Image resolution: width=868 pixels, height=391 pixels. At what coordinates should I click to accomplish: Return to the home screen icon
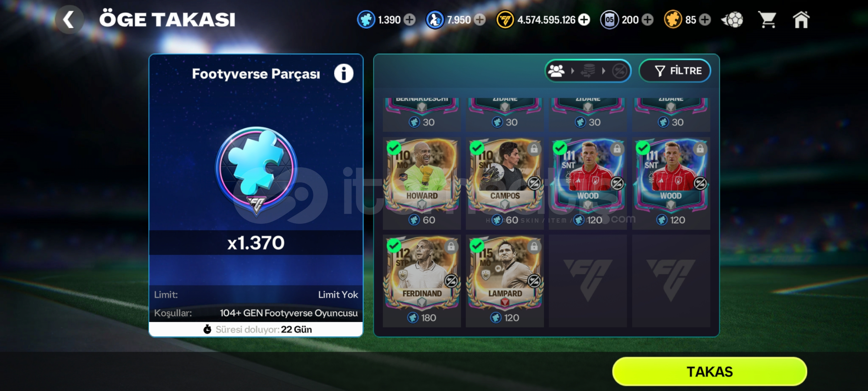(801, 20)
